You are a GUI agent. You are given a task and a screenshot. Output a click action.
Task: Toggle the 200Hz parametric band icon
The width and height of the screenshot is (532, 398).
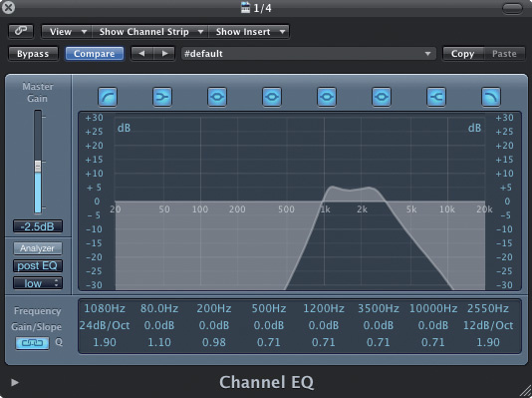click(217, 97)
